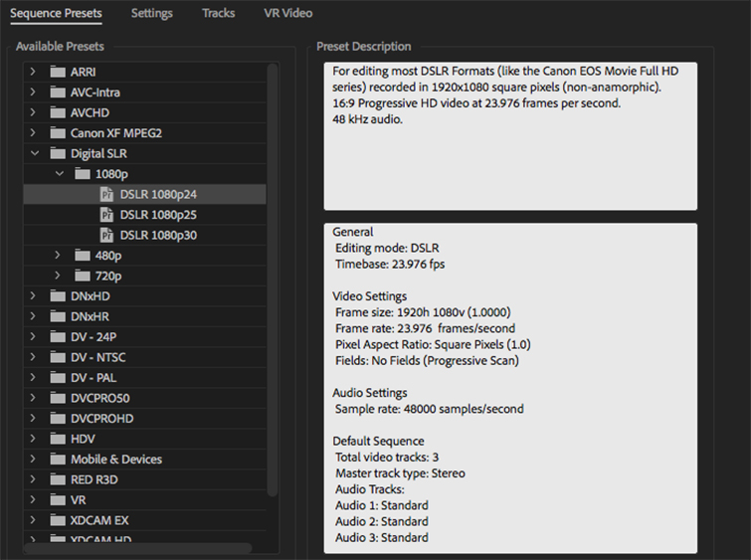This screenshot has width=751, height=560.
Task: Click the DSLR 1080p24 preset icon
Action: 106,195
